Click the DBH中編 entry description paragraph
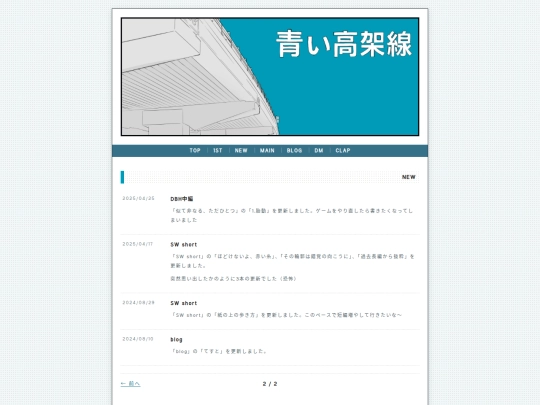Image resolution: width=540 pixels, height=405 pixels. click(x=292, y=215)
